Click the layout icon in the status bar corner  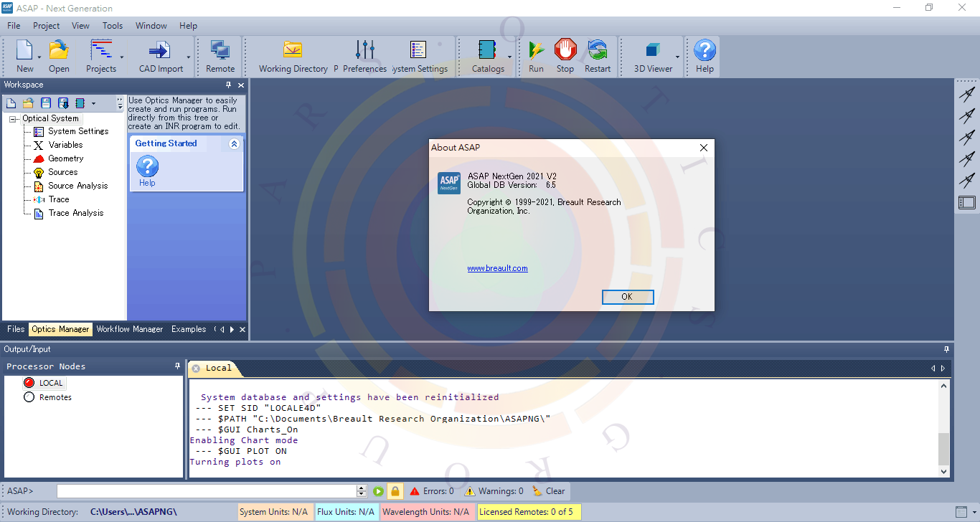[x=961, y=512]
